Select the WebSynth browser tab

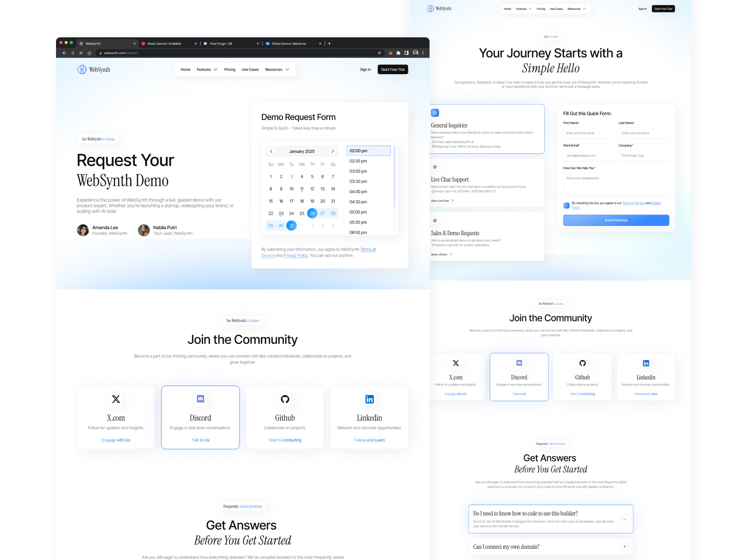pos(107,43)
